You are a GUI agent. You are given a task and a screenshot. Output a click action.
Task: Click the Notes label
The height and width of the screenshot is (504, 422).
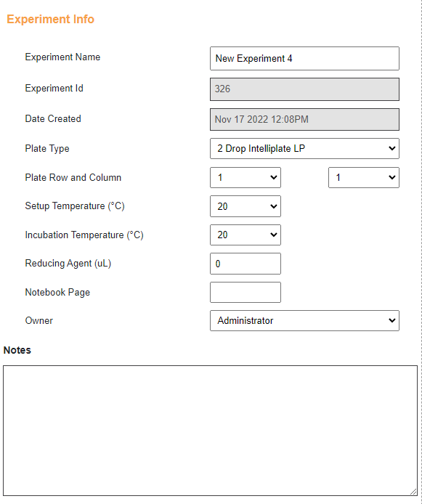click(17, 350)
